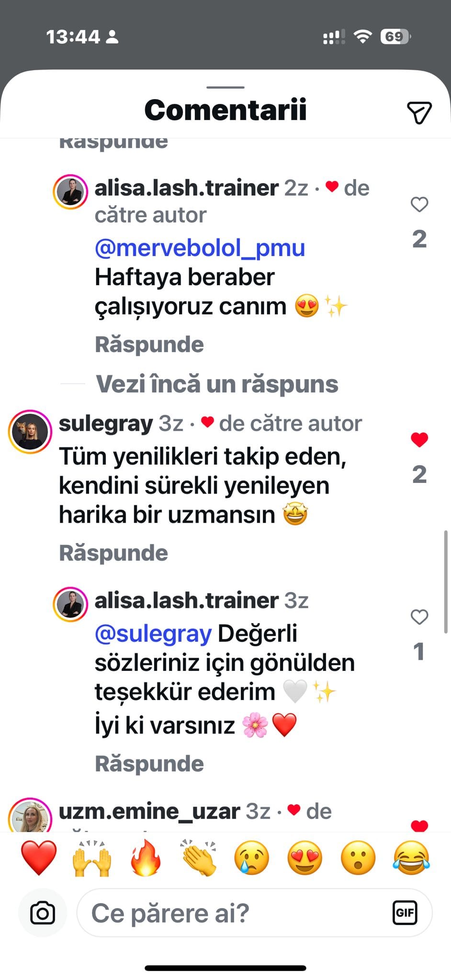Tap Răspunde under the Haftaya beraber reply
The height and width of the screenshot is (980, 451).
[x=149, y=345]
